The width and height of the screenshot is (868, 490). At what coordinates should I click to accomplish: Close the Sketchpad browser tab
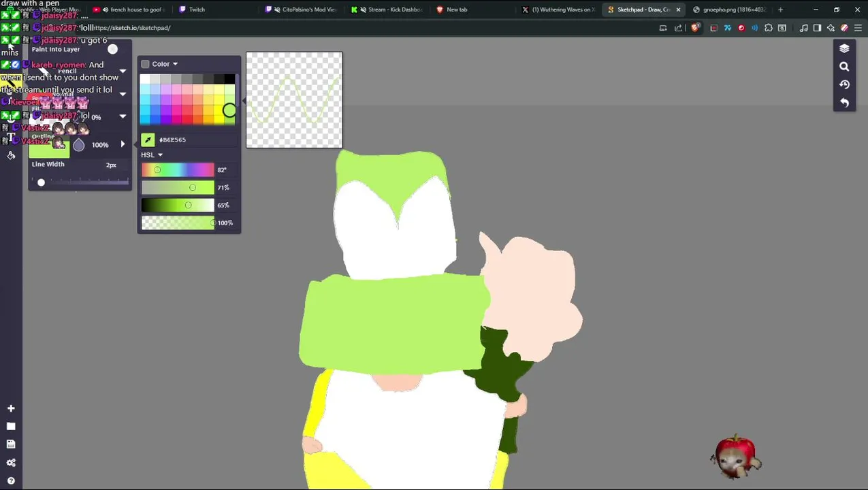click(678, 10)
